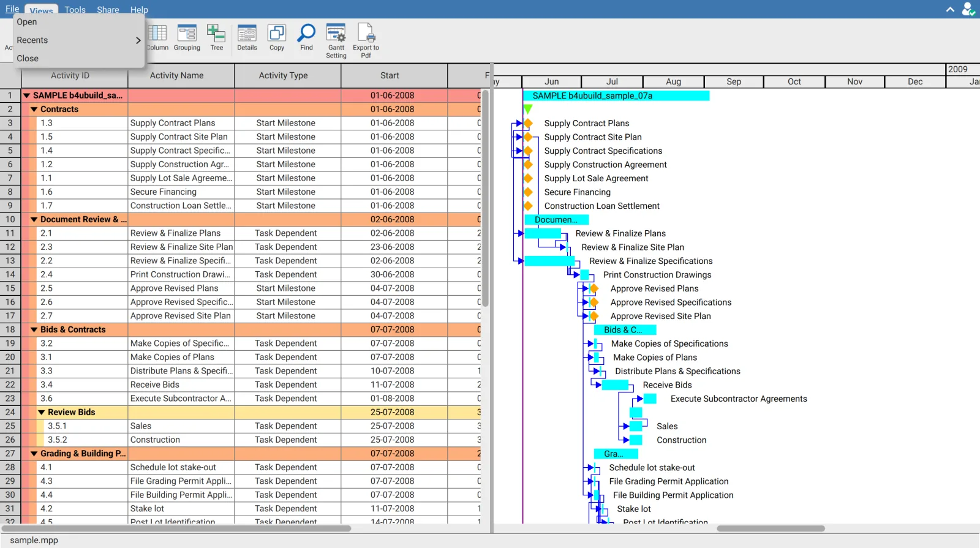Switch to the Views tab
This screenshot has height=548, width=980.
point(41,11)
